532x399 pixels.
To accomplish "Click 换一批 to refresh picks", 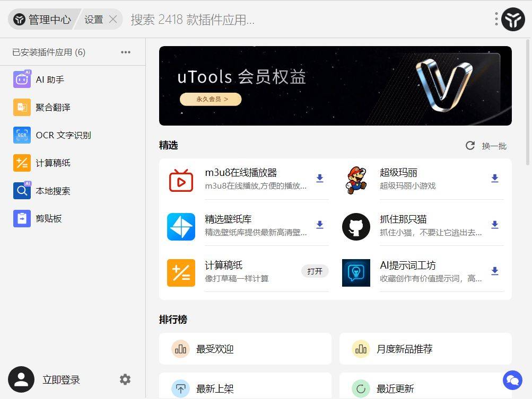I will pos(494,146).
